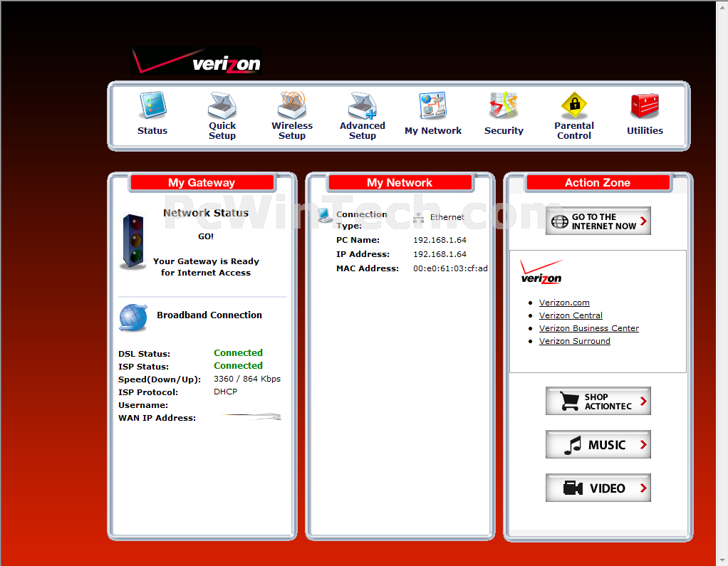Open the Verizon Business Center link

[588, 328]
